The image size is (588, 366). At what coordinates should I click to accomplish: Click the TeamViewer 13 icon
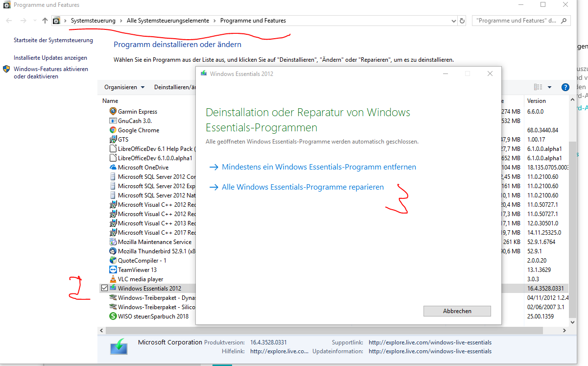pos(113,269)
